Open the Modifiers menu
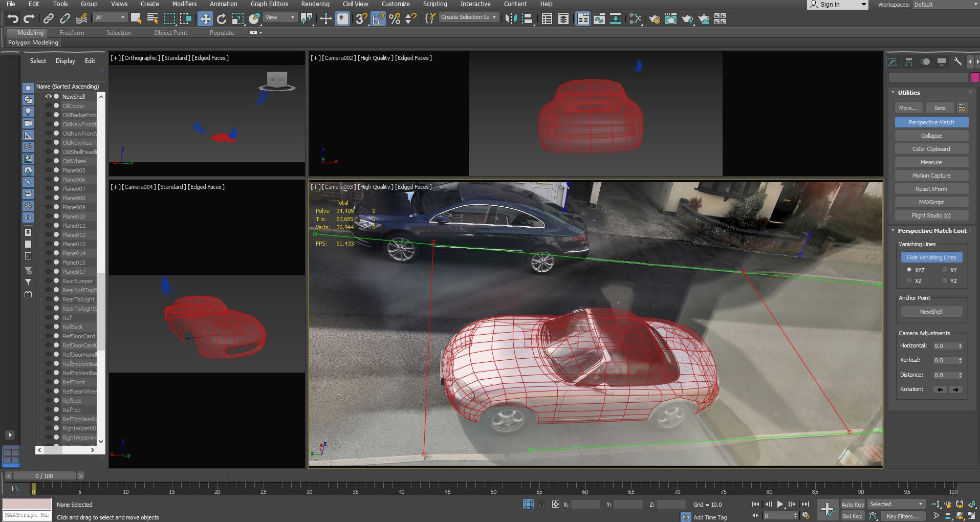980x522 pixels. [184, 4]
